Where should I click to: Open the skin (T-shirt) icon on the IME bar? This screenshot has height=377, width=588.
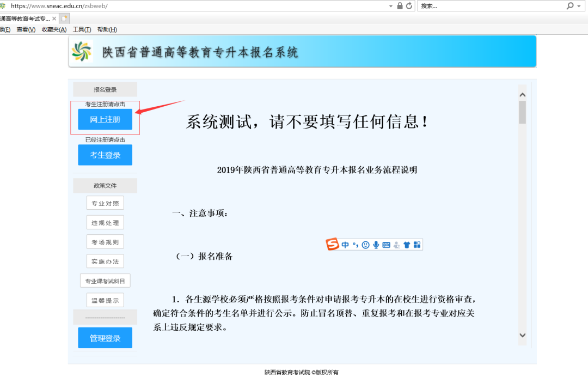coord(407,245)
